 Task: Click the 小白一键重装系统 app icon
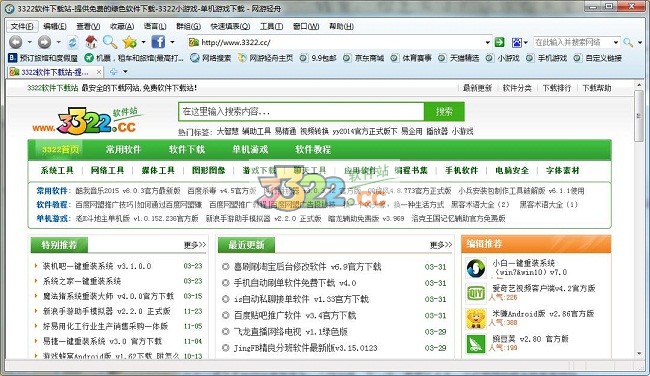coord(475,268)
